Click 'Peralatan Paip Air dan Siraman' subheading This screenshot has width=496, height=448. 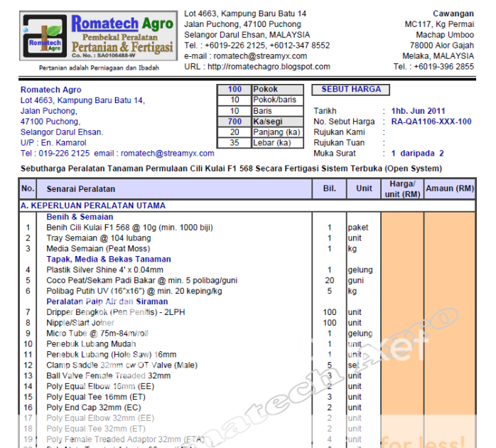107,302
